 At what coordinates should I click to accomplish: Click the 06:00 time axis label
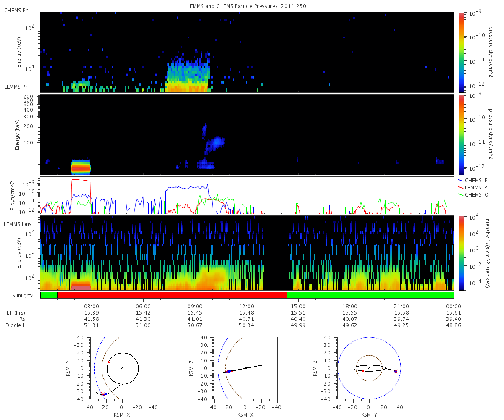click(x=144, y=306)
